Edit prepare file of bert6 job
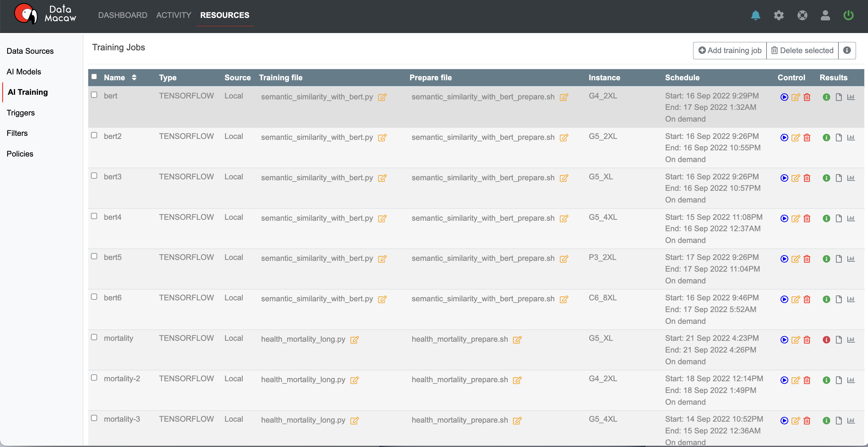The width and height of the screenshot is (868, 447). coord(564,299)
